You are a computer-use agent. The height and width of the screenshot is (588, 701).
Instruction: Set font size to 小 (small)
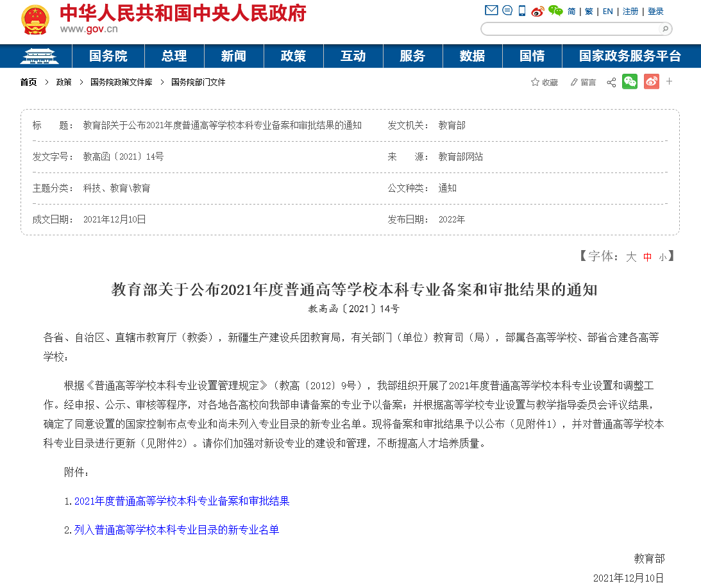coord(663,257)
